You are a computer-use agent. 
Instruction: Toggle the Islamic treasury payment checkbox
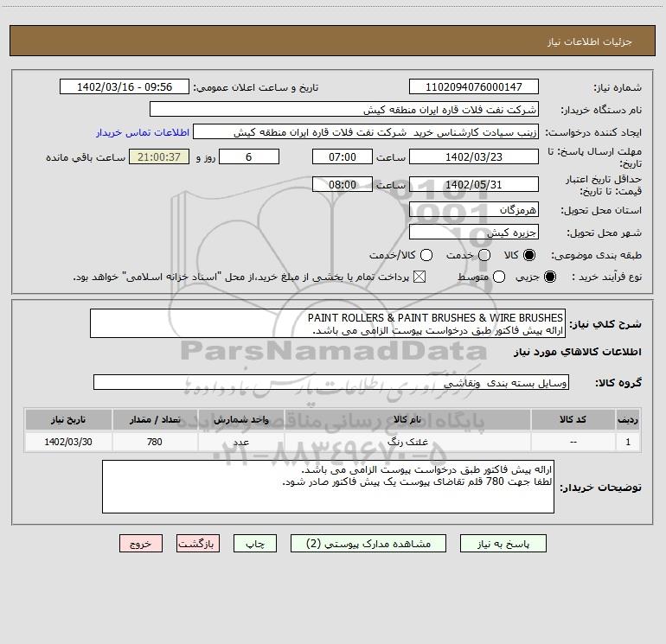[x=419, y=277]
